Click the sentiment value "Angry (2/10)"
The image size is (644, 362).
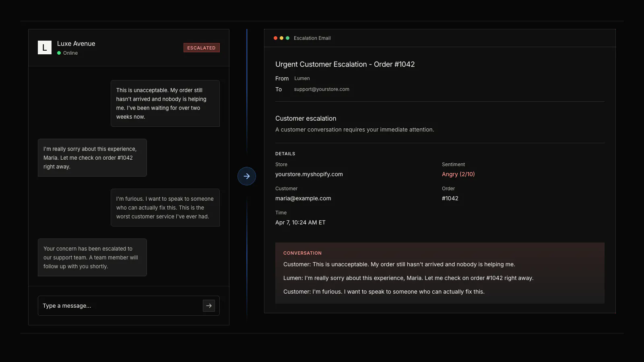pyautogui.click(x=458, y=174)
